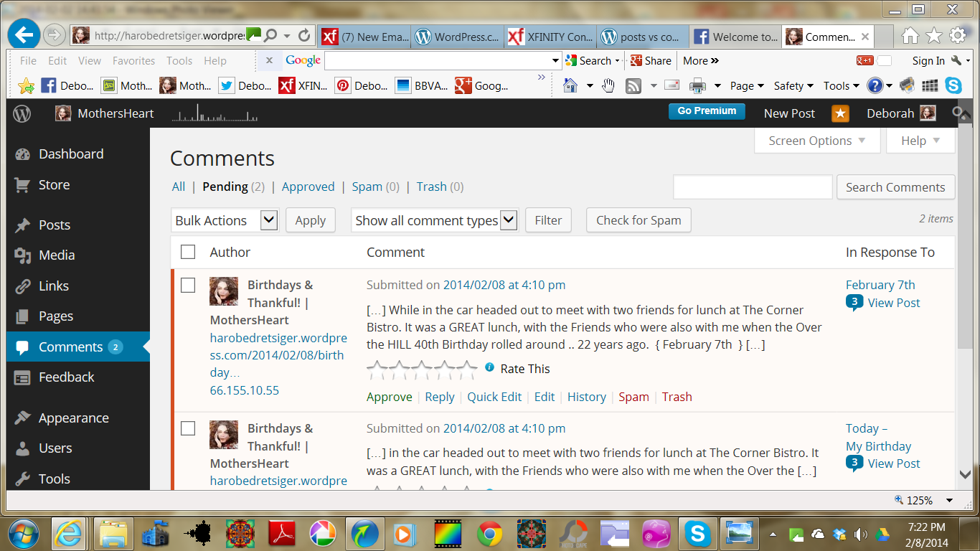Image resolution: width=980 pixels, height=551 pixels.
Task: Click the search comments text field
Action: click(x=752, y=187)
